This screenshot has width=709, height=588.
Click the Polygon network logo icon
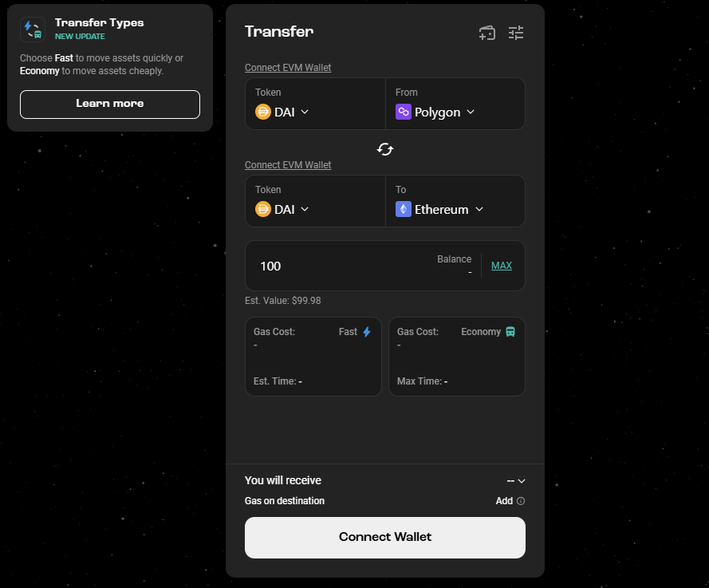pos(404,112)
